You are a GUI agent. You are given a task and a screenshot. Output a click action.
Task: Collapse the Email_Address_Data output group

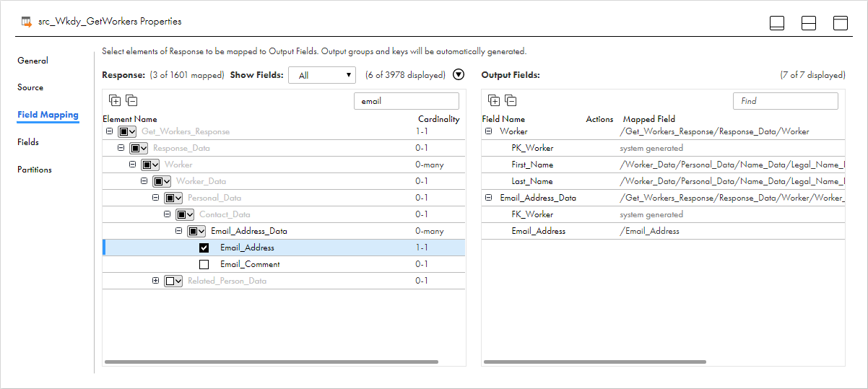point(489,198)
